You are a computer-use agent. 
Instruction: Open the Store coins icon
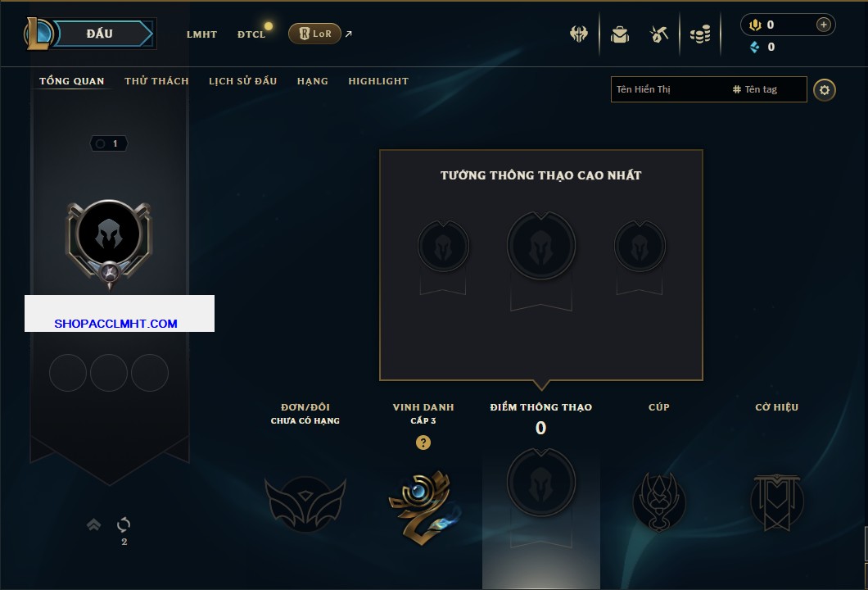pos(700,34)
